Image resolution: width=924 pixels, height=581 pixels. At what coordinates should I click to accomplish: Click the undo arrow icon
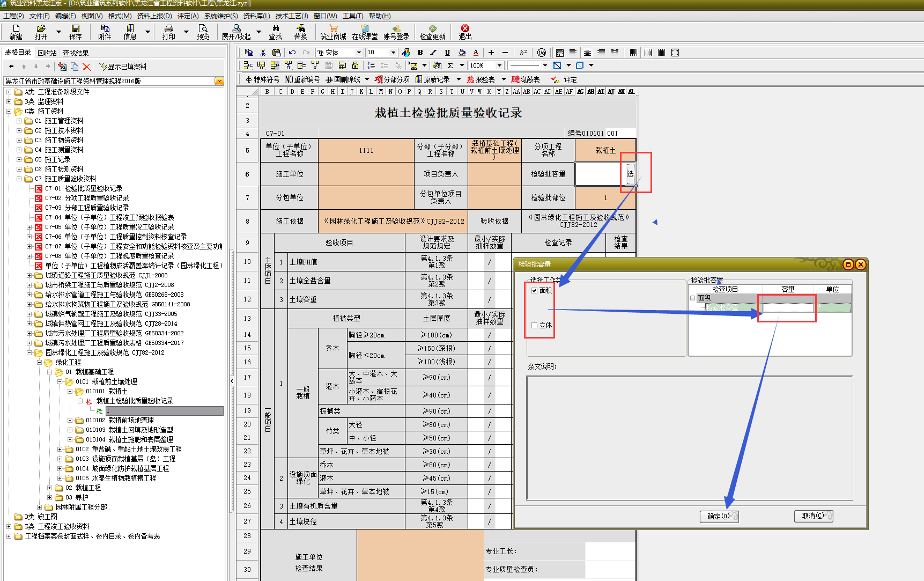point(292,53)
